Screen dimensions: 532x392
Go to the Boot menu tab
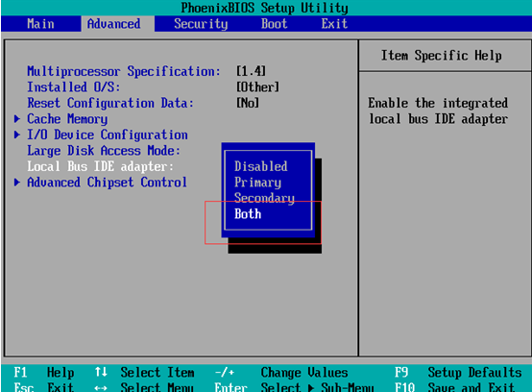274,24
